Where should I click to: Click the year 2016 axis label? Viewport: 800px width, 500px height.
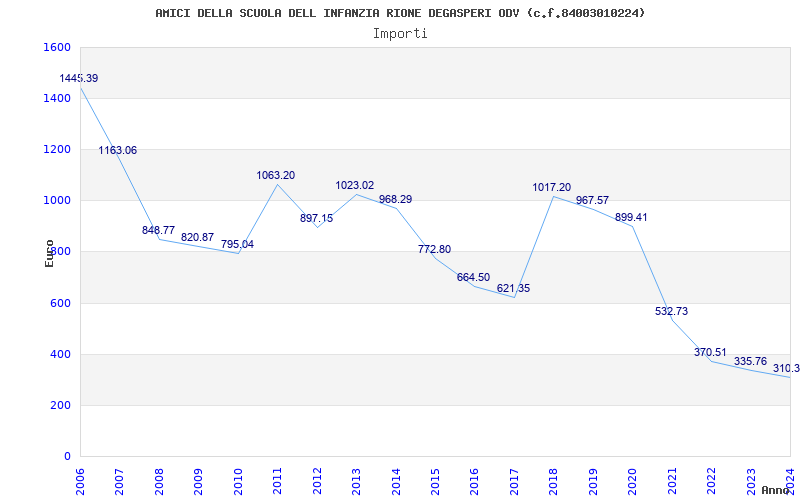click(x=474, y=481)
